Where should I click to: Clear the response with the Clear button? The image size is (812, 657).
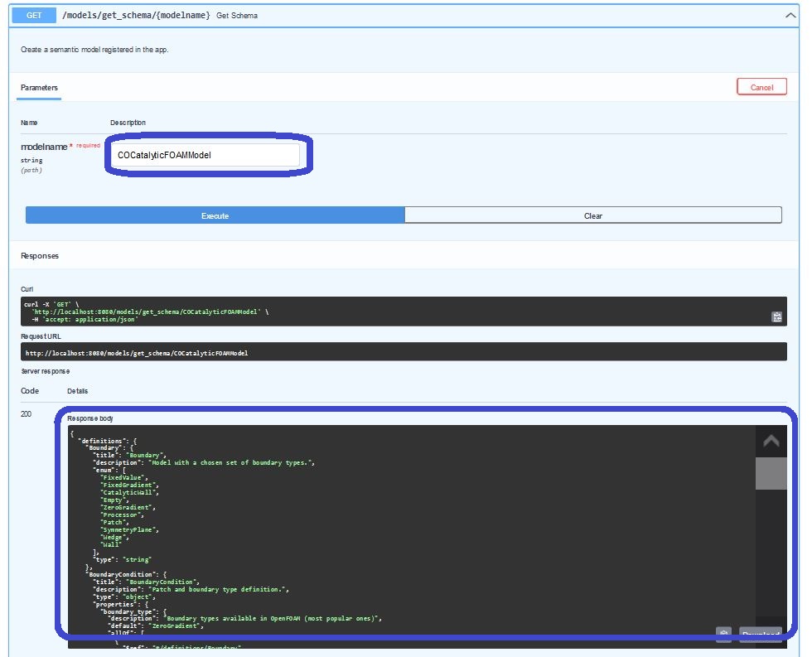pos(593,215)
